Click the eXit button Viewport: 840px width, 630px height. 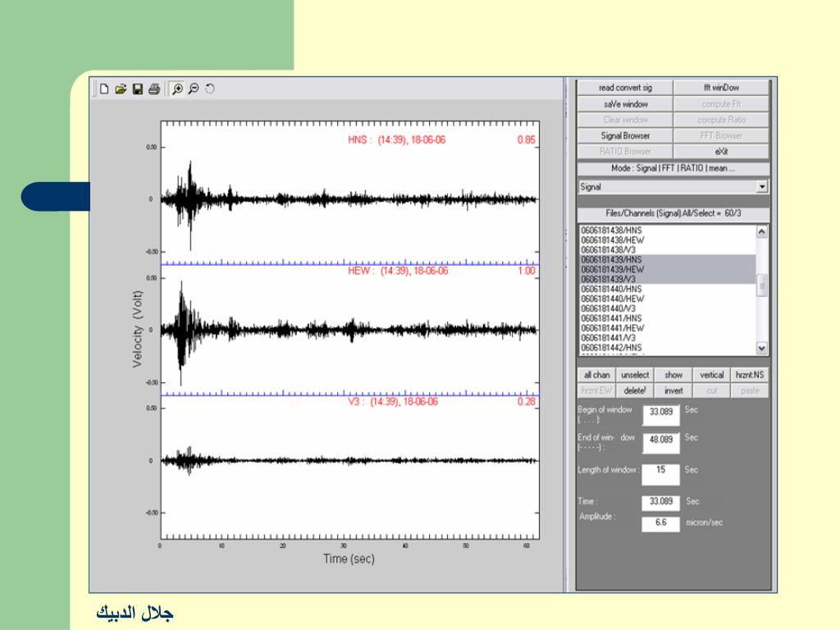pyautogui.click(x=721, y=151)
